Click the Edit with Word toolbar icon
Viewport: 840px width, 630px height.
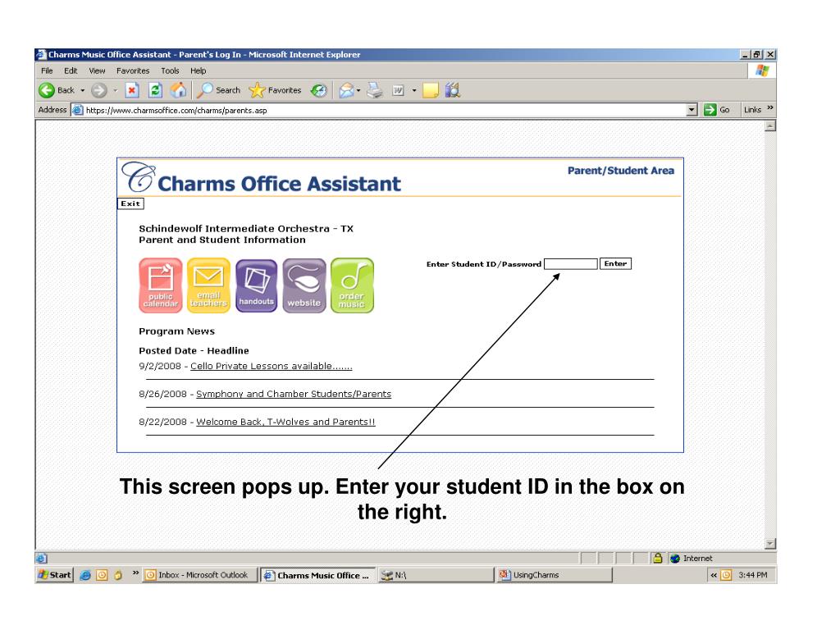coord(398,90)
